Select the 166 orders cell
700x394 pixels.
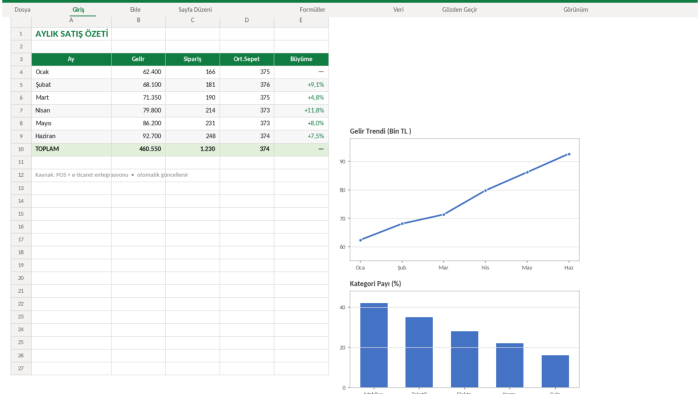point(192,72)
